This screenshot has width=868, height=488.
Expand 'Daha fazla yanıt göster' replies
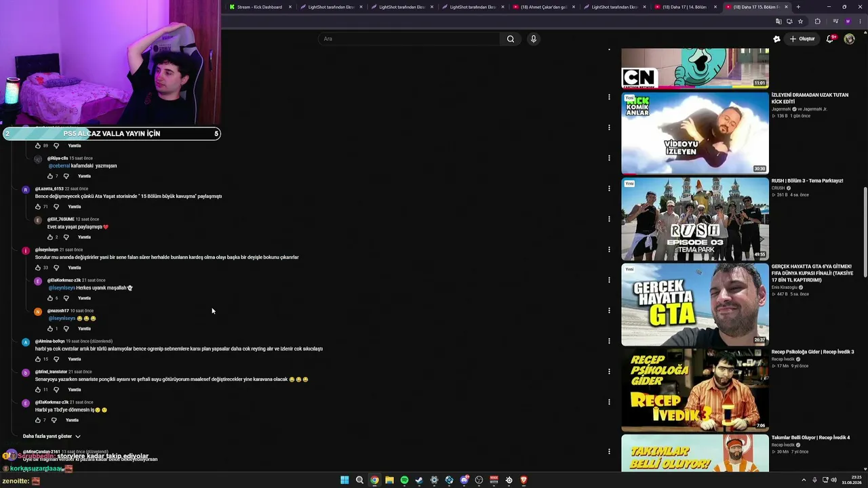52,436
